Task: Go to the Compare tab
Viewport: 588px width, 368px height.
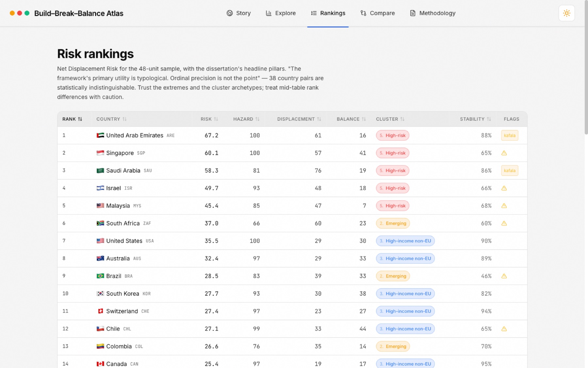Action: [378, 13]
